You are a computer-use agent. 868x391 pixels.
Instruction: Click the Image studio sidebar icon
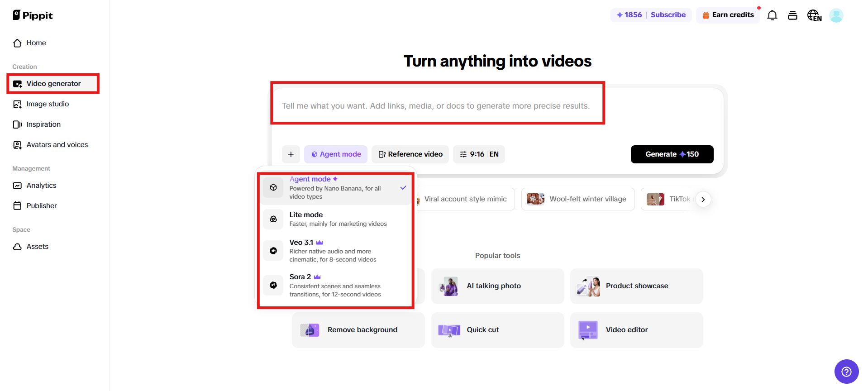click(x=17, y=104)
